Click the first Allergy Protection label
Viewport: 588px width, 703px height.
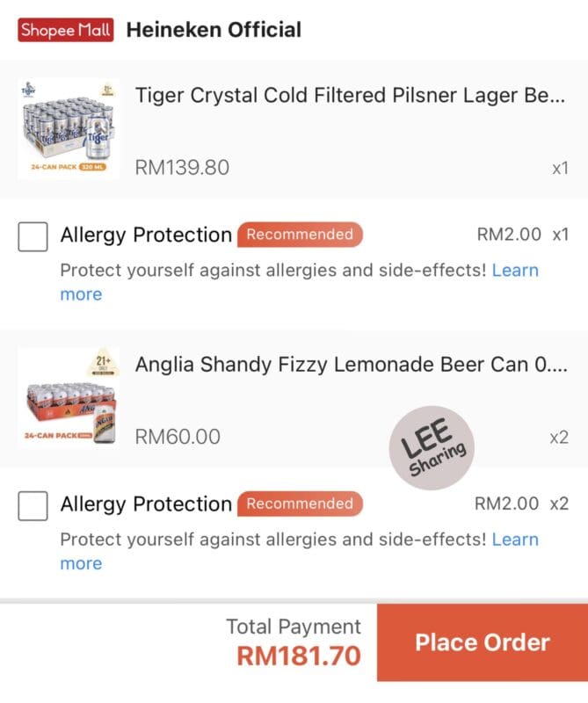[146, 235]
